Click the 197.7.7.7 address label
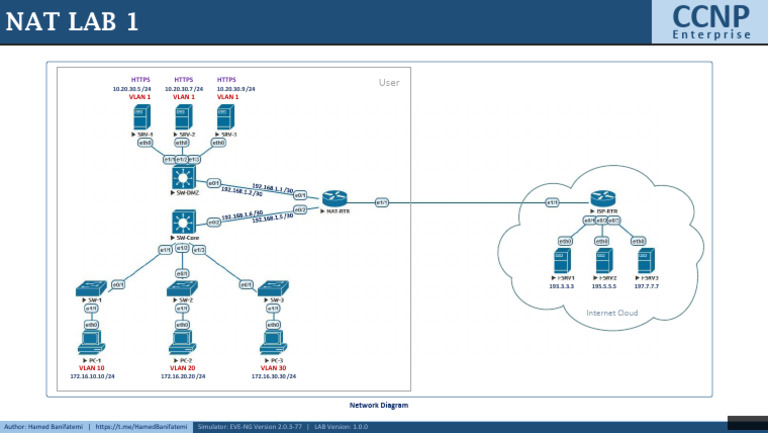 (647, 286)
